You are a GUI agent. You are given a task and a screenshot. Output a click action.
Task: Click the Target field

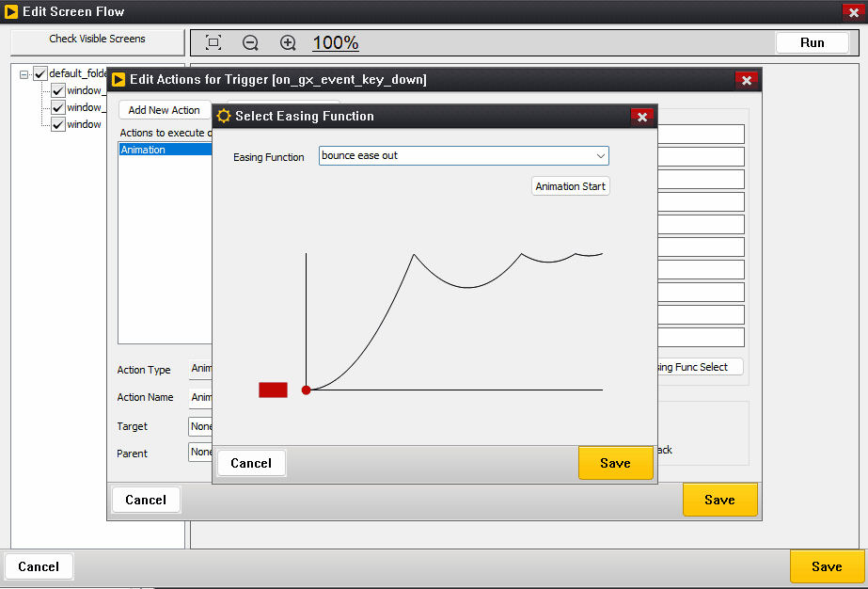(x=200, y=426)
